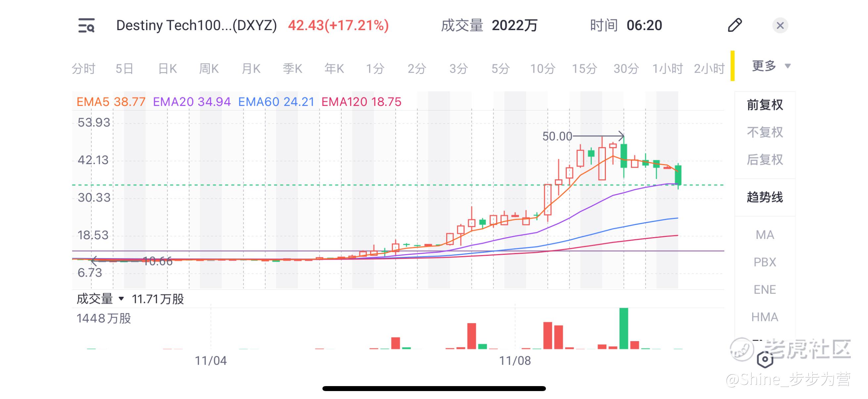The width and height of the screenshot is (868, 399).
Task: Expand the 更多 dropdown
Action: tap(771, 66)
